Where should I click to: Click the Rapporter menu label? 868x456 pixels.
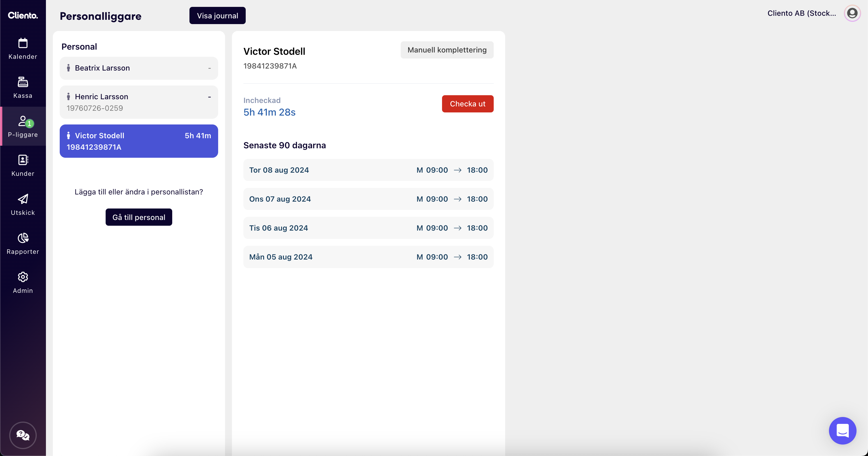pos(23,252)
